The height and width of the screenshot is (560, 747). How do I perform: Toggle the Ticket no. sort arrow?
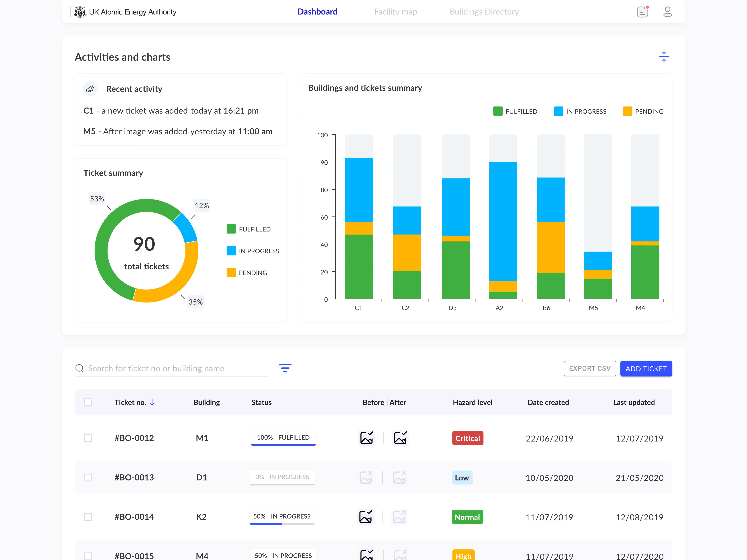[153, 402]
